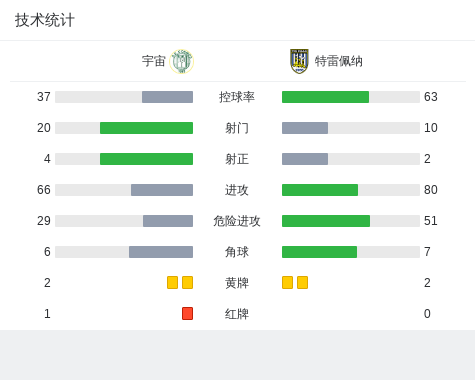Click the 红牌 stat label
The image size is (475, 380).
[237, 314]
